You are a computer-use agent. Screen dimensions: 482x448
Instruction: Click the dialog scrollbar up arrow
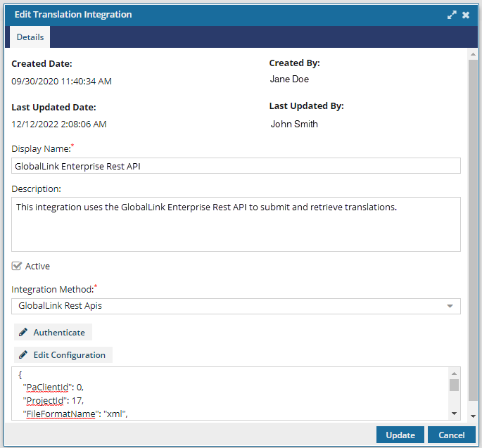(473, 54)
